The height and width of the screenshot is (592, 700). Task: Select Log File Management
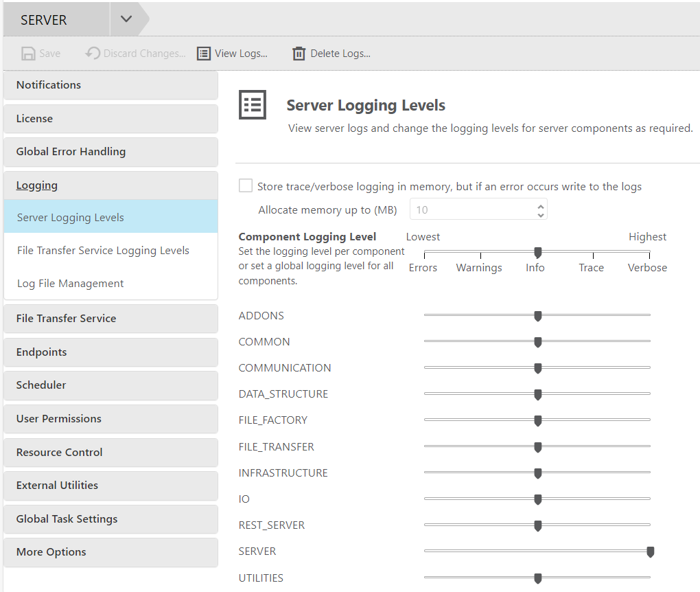[x=71, y=284]
